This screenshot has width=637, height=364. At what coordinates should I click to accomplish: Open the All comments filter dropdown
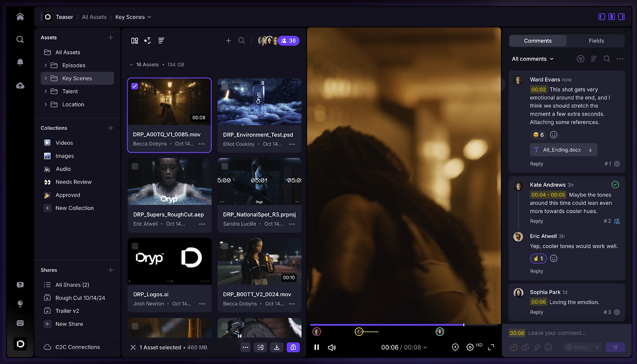click(533, 59)
